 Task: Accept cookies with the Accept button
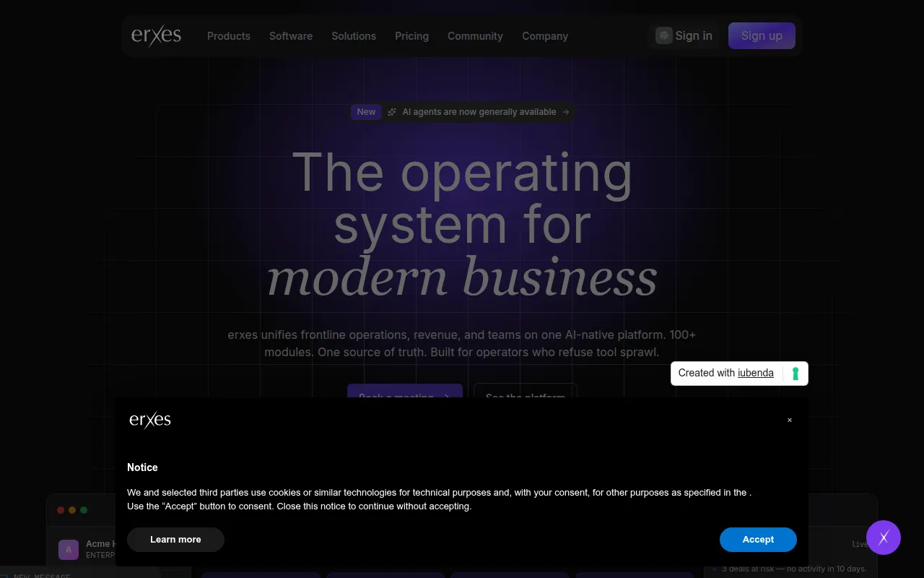[x=758, y=540]
